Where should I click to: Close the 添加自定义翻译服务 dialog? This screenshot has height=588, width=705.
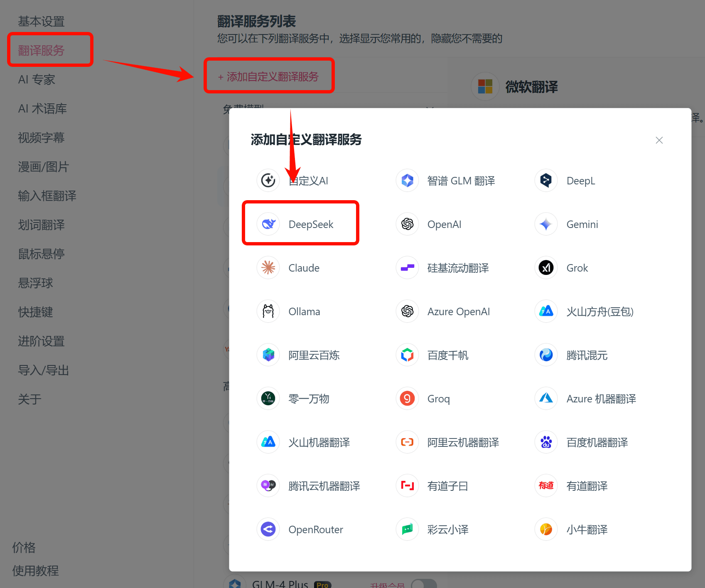[x=659, y=140]
